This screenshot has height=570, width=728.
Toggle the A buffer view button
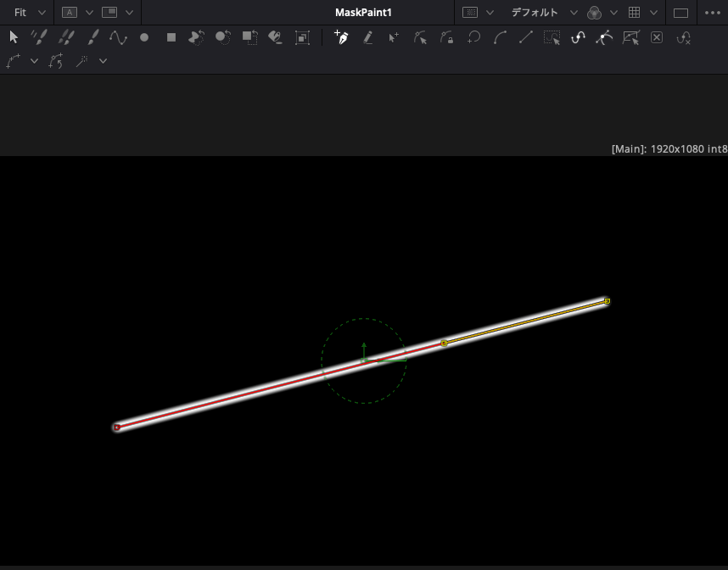pyautogui.click(x=70, y=13)
